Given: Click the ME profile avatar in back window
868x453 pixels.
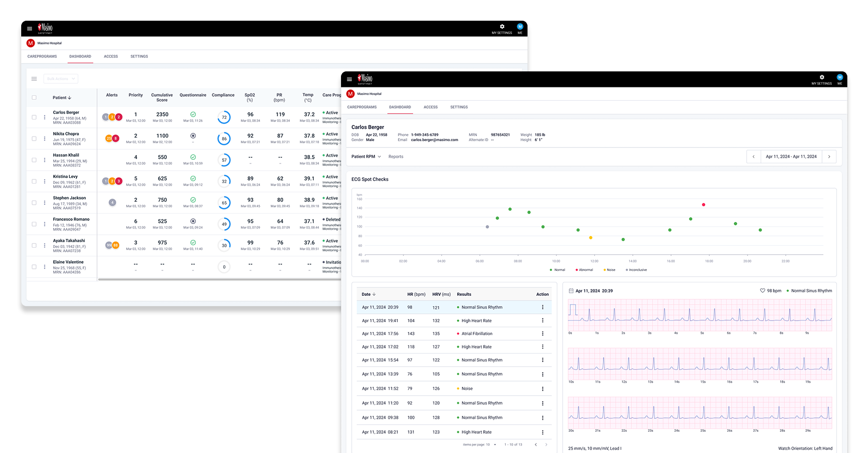Looking at the screenshot, I should point(520,27).
